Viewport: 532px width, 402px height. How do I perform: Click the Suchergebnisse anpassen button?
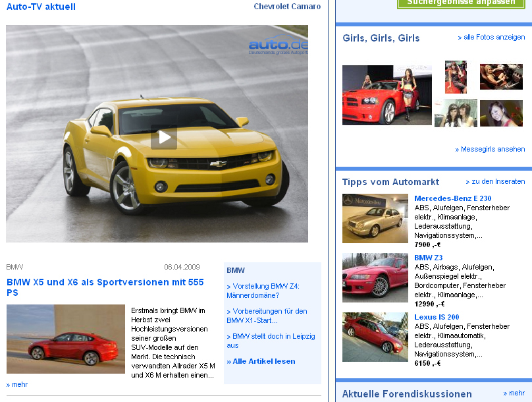pyautogui.click(x=461, y=3)
